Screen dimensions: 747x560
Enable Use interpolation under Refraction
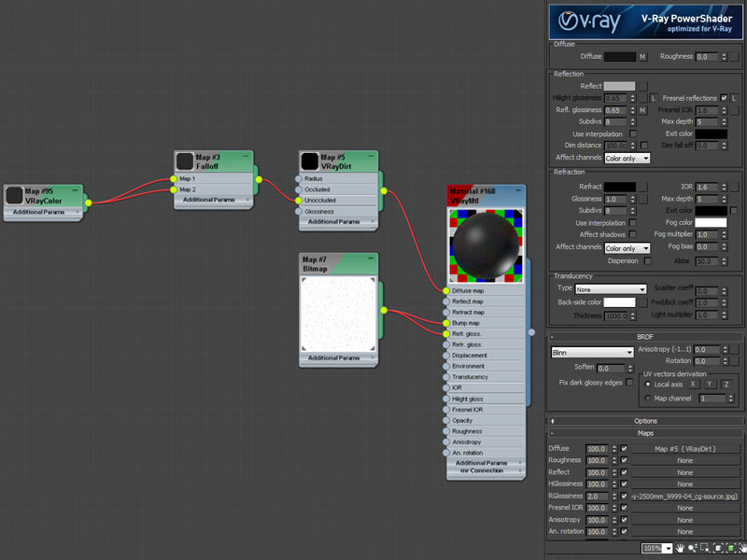pos(633,222)
